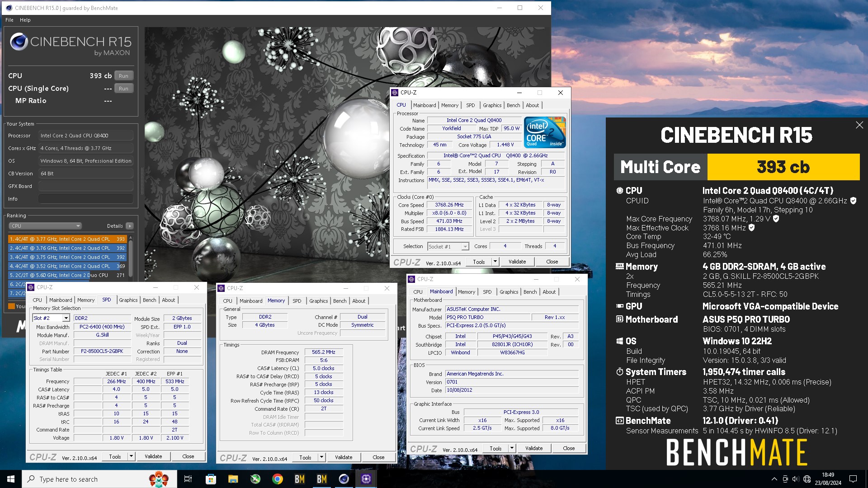Click the CPU chip icon in BenchMate panel

pos(619,191)
